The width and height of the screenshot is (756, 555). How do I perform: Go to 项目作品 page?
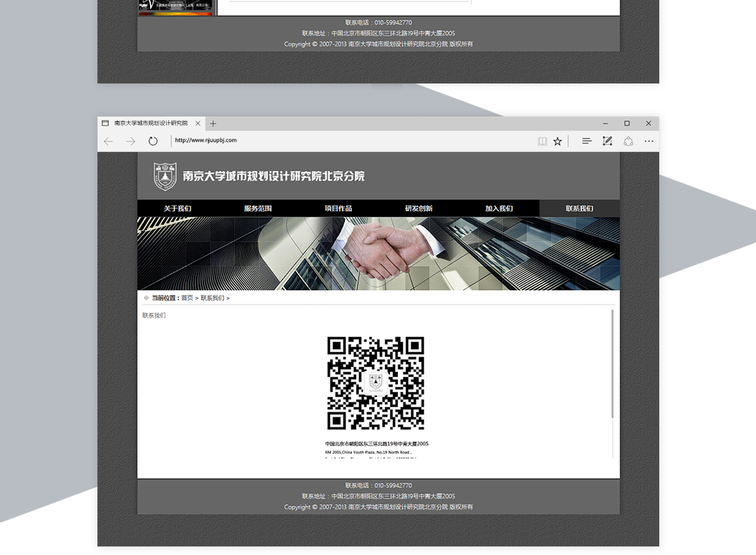(x=338, y=208)
